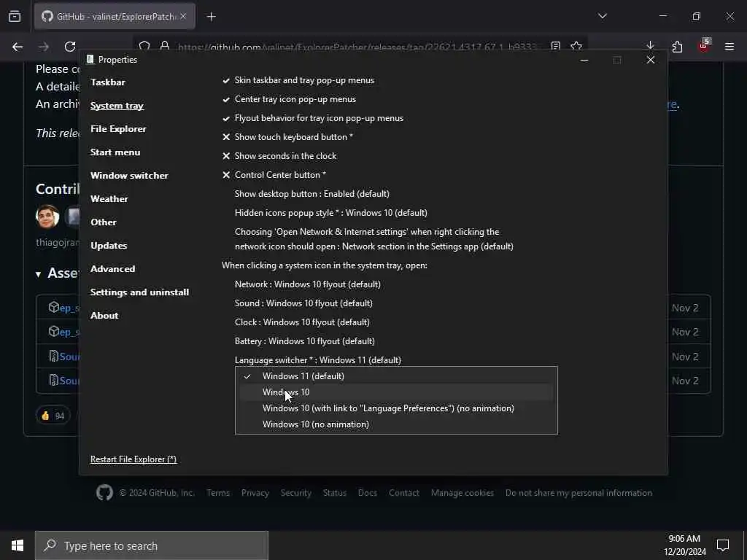
Task: Open the Terms footer link
Action: (x=218, y=493)
